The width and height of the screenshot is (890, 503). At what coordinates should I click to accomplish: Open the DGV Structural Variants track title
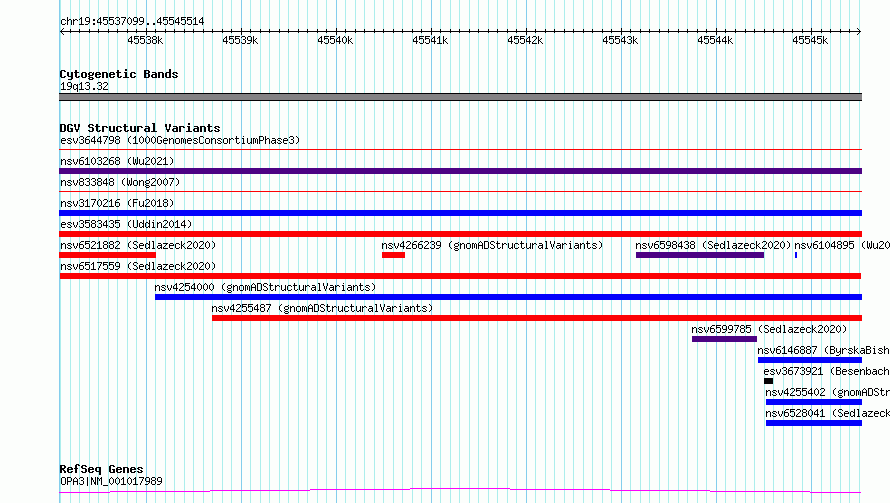[x=140, y=128]
